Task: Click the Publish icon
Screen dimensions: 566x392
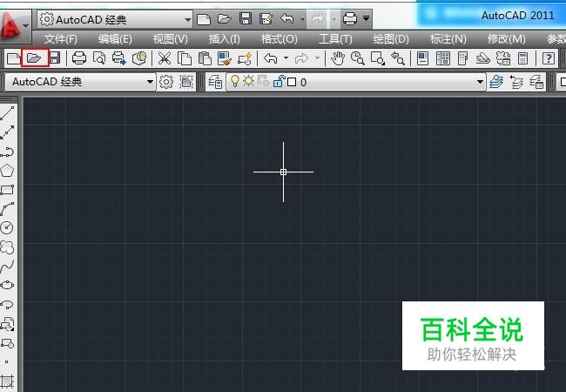Action: click(x=119, y=58)
